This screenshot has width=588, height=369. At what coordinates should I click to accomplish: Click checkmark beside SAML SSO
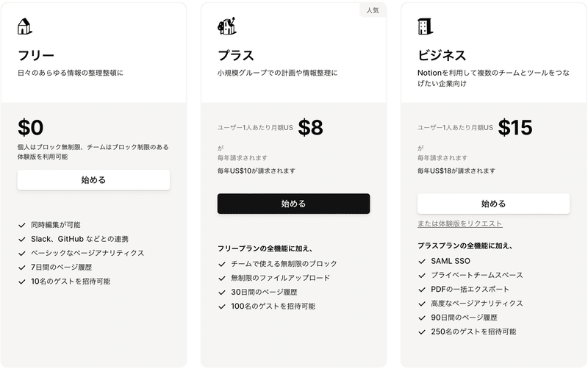click(422, 262)
